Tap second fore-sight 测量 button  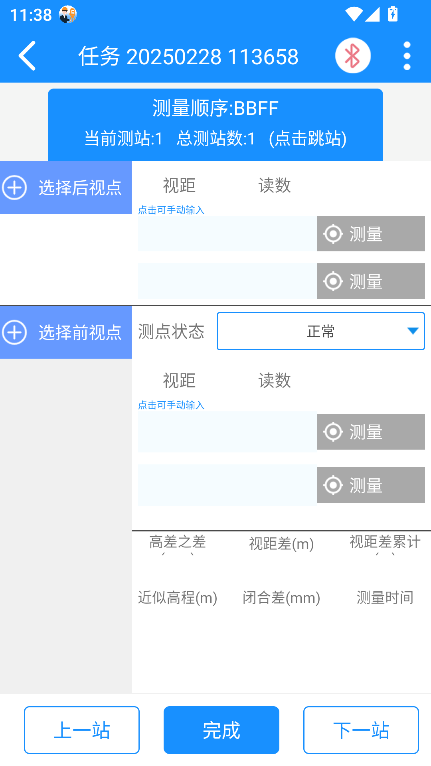[371, 485]
